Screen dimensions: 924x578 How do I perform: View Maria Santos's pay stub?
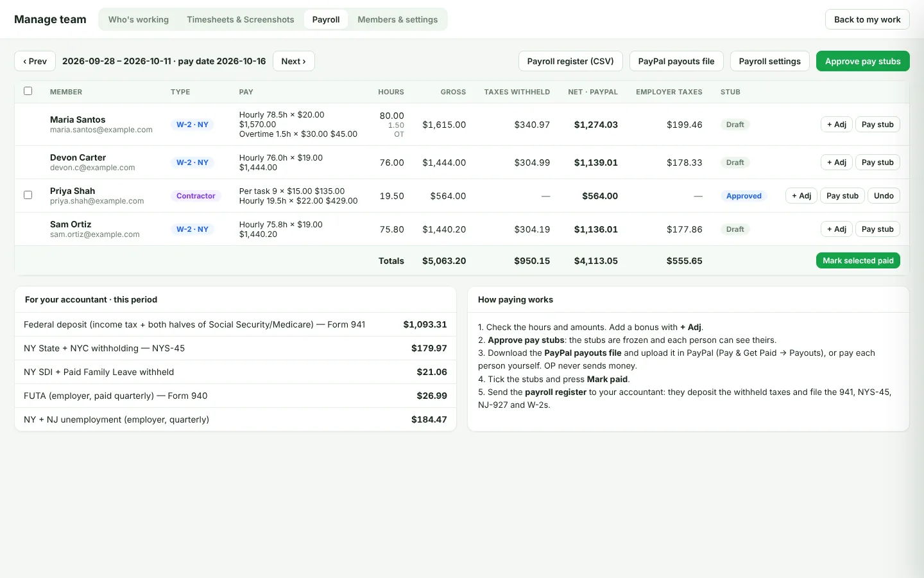(878, 125)
